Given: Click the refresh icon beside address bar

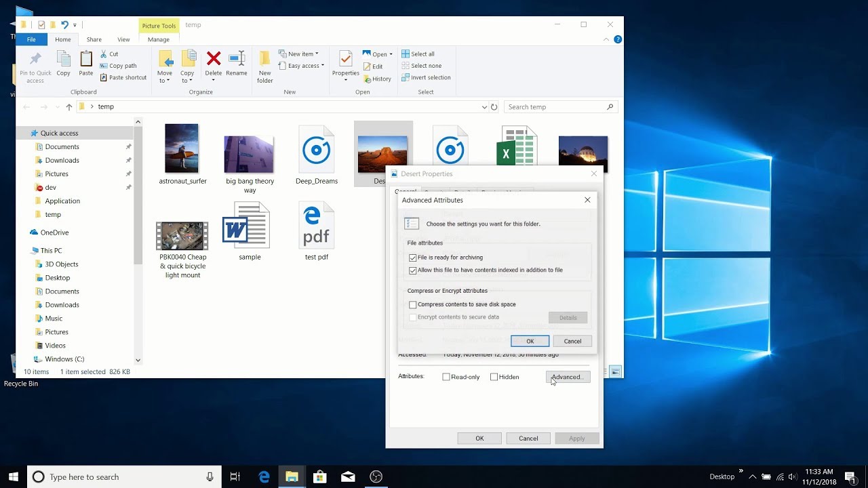Looking at the screenshot, I should click(x=494, y=107).
